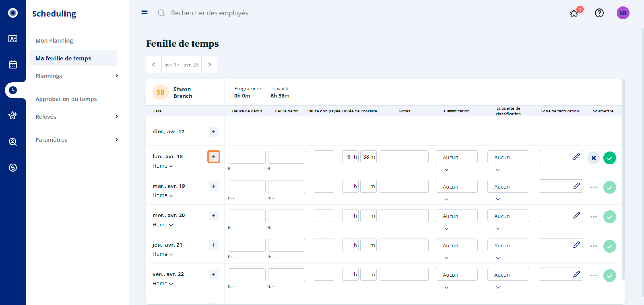Viewport: 644px width, 305px height.
Task: Open more options for ven., avr. 22
Action: click(x=593, y=275)
